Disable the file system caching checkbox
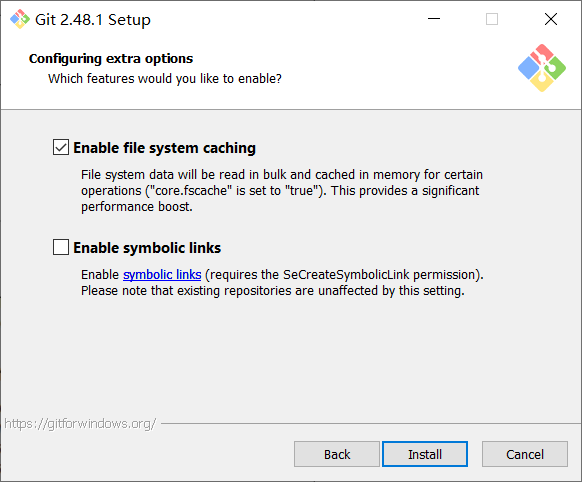This screenshot has height=482, width=582. (x=61, y=147)
